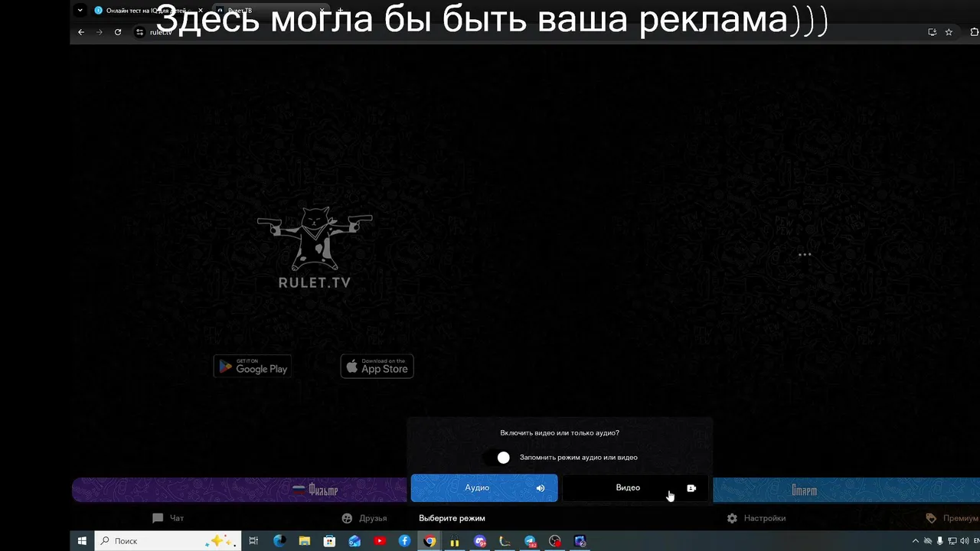Open Telegram icon on taskbar
Viewport: 980px width, 551px height.
pos(531,541)
